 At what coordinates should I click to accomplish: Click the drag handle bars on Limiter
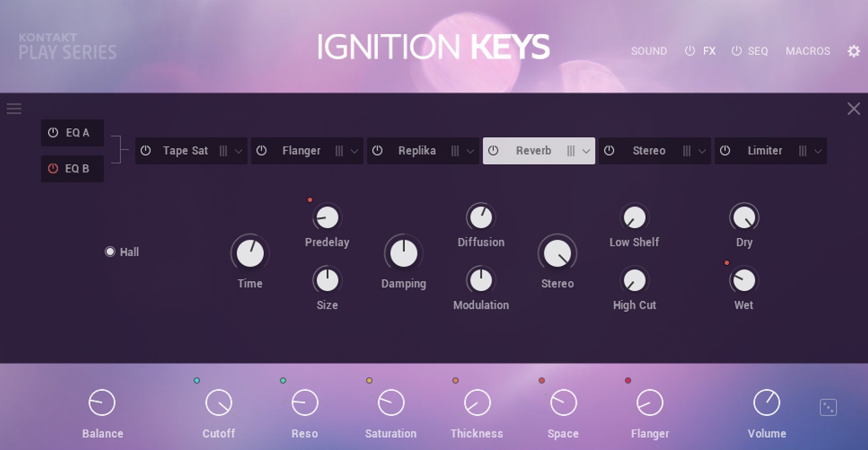(x=803, y=151)
